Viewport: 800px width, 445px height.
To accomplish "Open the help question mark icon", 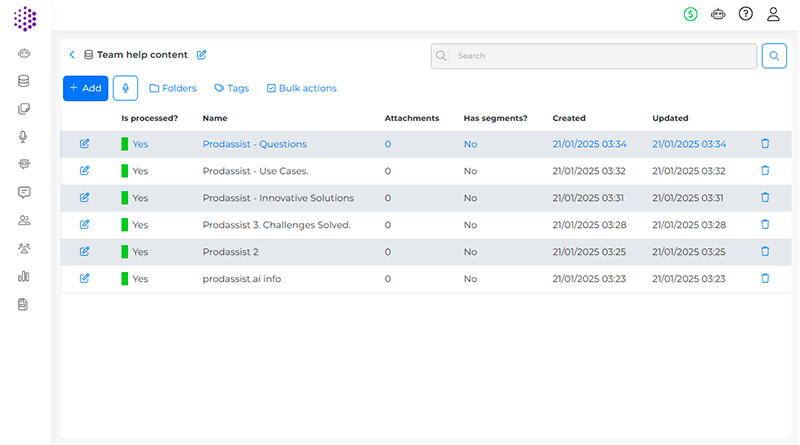I will [x=745, y=14].
